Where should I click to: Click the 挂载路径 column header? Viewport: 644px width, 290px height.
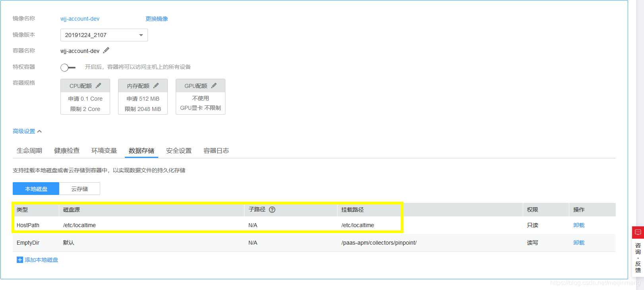353,210
